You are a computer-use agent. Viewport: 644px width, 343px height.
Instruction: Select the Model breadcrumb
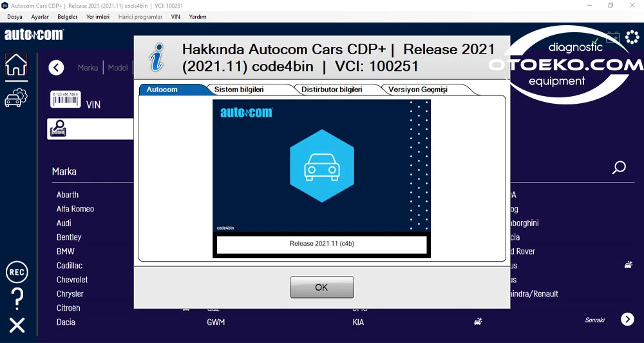tap(118, 68)
